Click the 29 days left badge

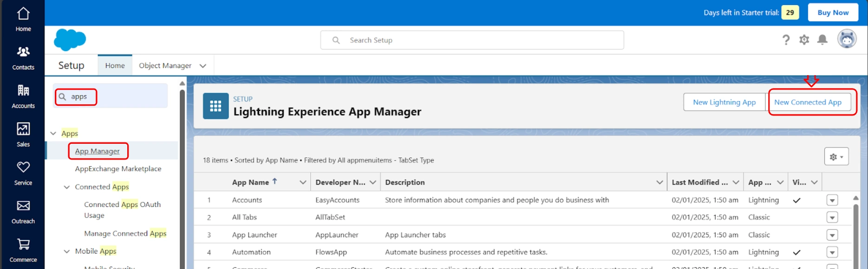[790, 13]
